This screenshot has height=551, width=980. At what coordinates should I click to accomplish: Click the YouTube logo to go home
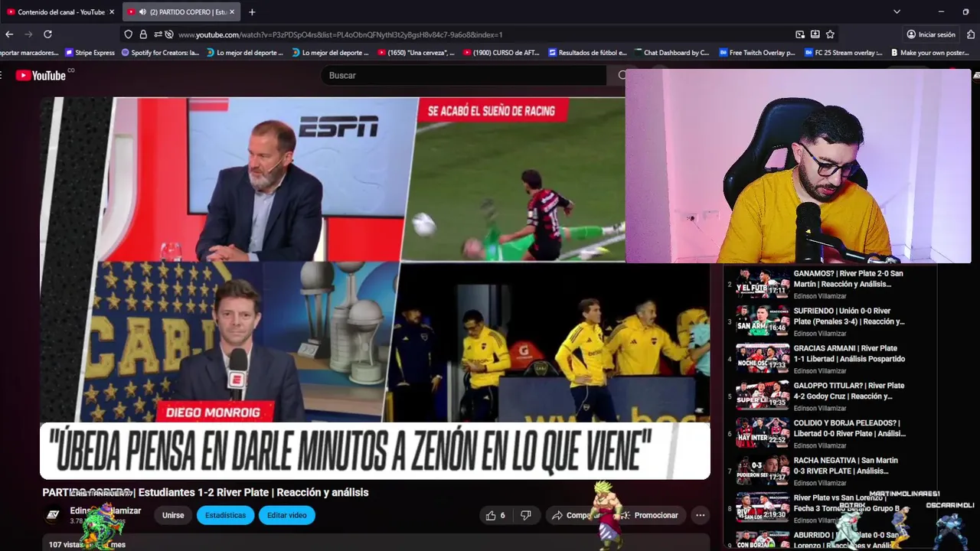pos(42,75)
